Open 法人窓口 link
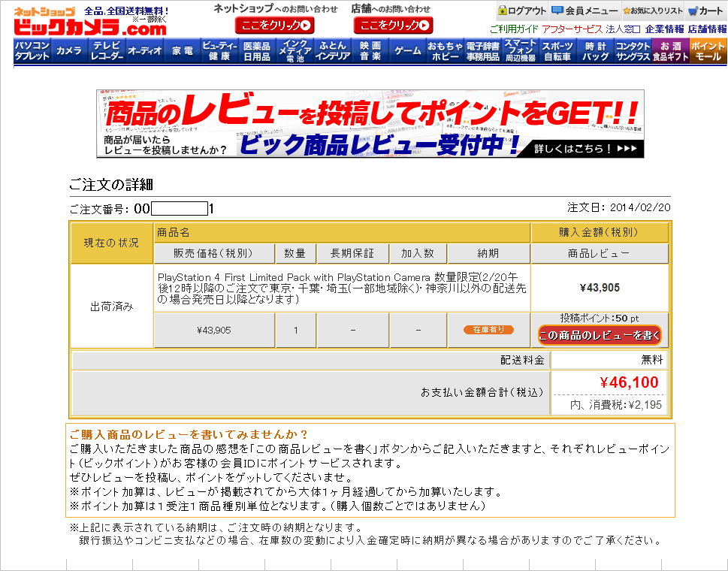The image size is (728, 571). [x=623, y=29]
